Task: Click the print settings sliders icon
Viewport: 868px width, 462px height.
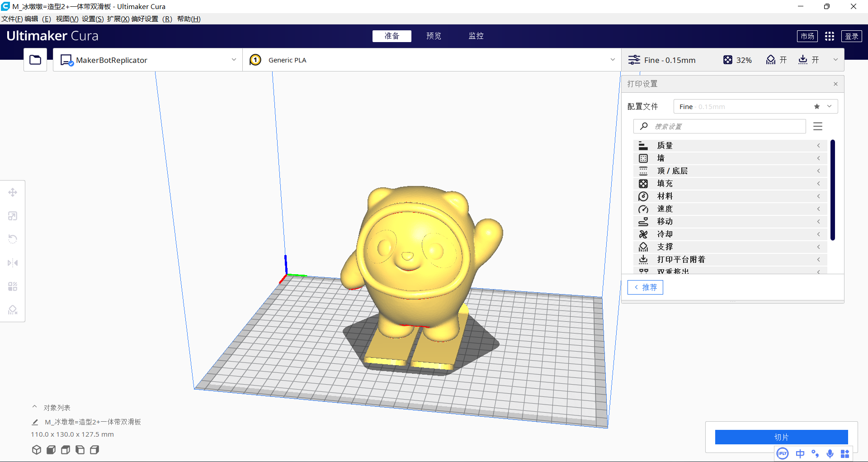Action: coord(634,60)
